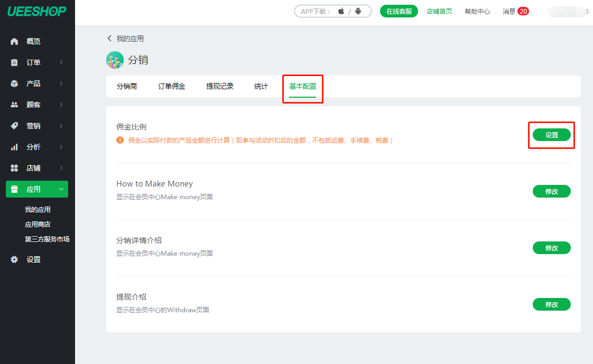593x364 pixels.
Task: Click the 分析 bar chart icon
Action: click(x=14, y=147)
